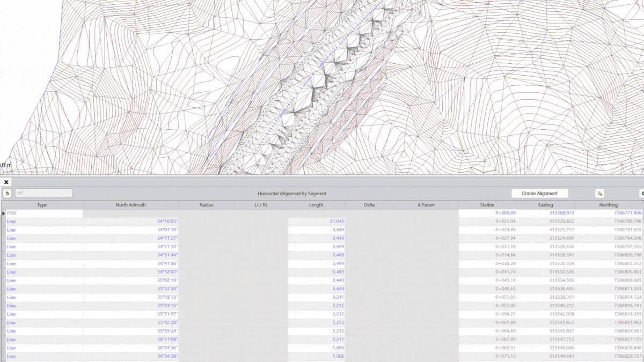Click the lock icon beside HZ field
644x362 pixels.
click(x=7, y=193)
